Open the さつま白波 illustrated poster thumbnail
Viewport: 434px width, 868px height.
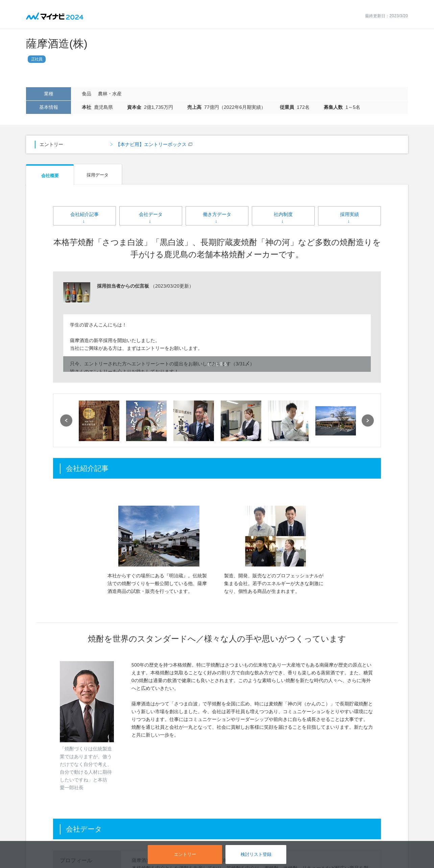(x=146, y=421)
